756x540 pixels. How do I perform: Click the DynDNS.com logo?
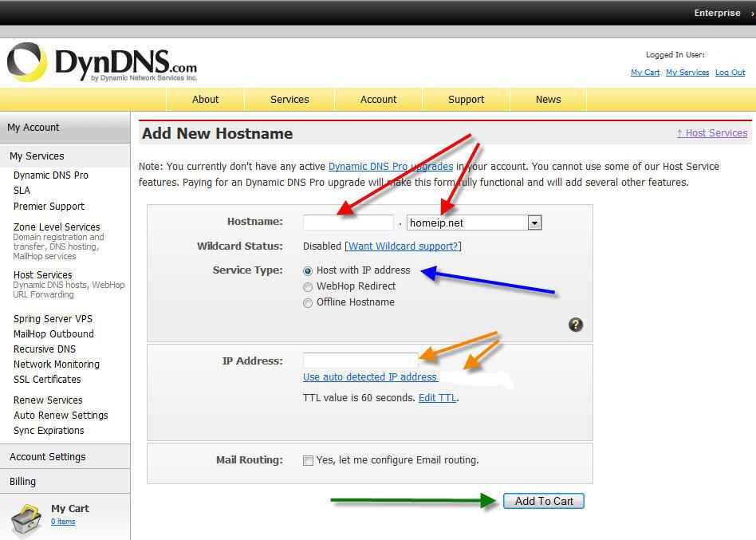102,63
